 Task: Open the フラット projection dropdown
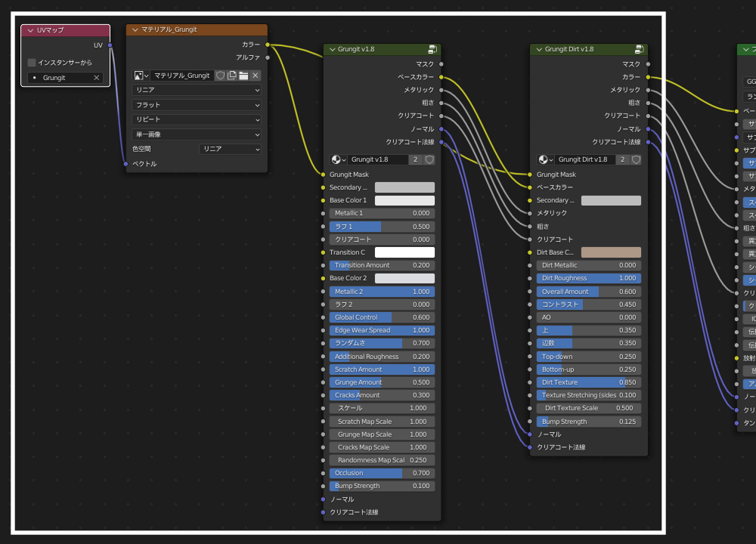197,105
